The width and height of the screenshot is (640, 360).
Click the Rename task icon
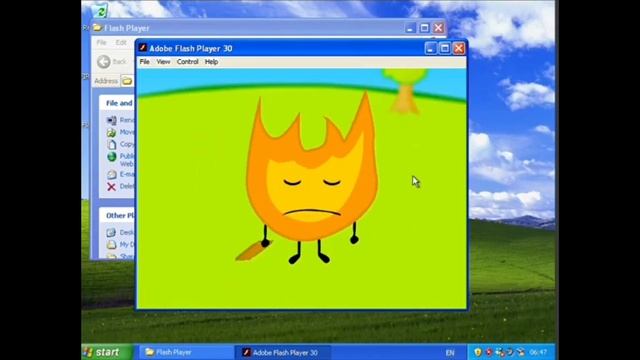point(111,120)
